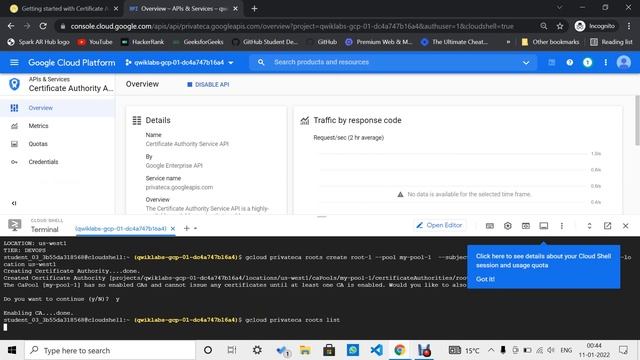
Task: Add a new Cloud Shell tab
Action: 187,228
